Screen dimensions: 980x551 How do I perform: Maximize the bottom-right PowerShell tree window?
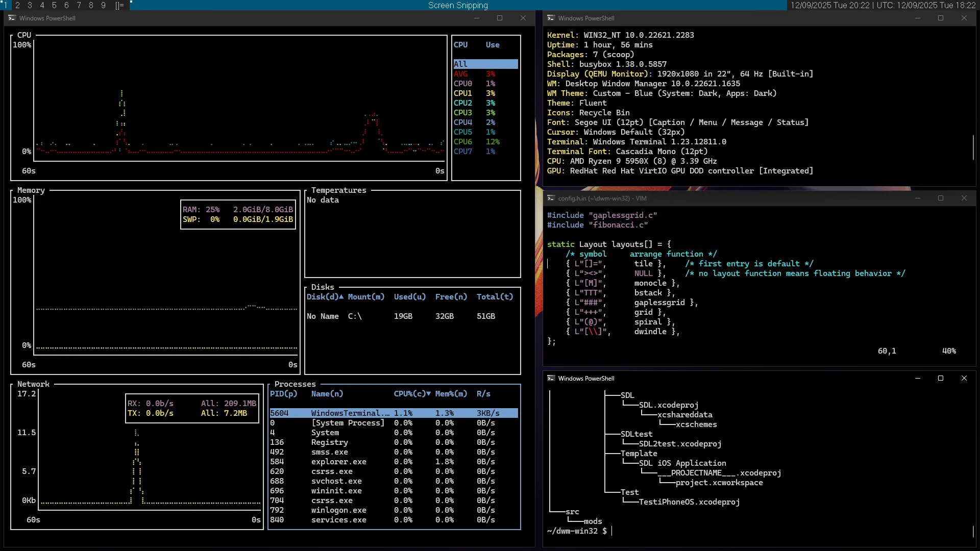click(x=941, y=378)
